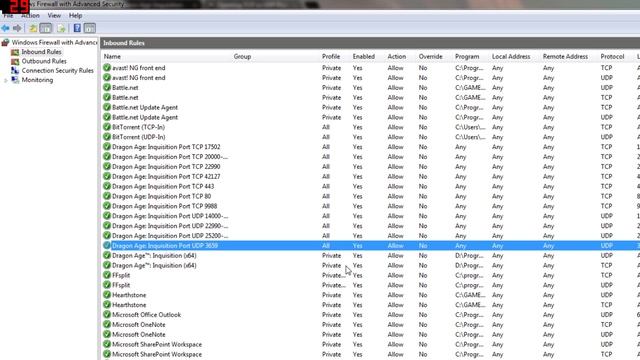Click green check icon of Microsoft Office Outlook rule
Viewport: 640px width, 360px height.
tap(107, 315)
